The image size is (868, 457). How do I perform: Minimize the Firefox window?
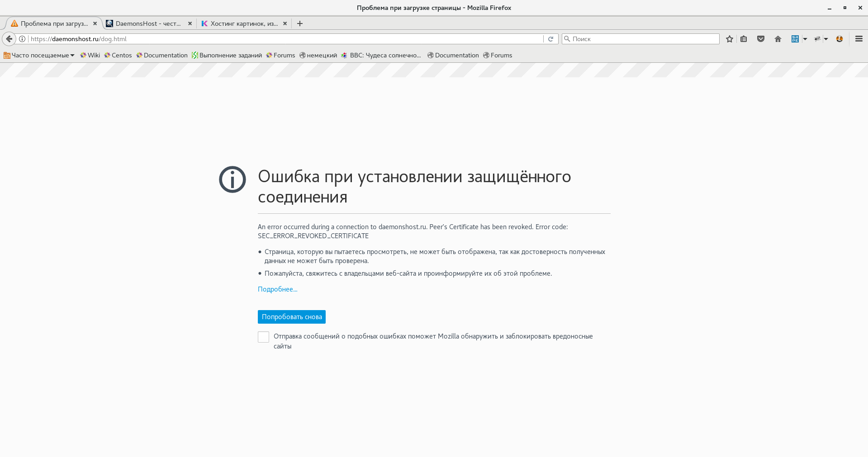click(x=830, y=8)
